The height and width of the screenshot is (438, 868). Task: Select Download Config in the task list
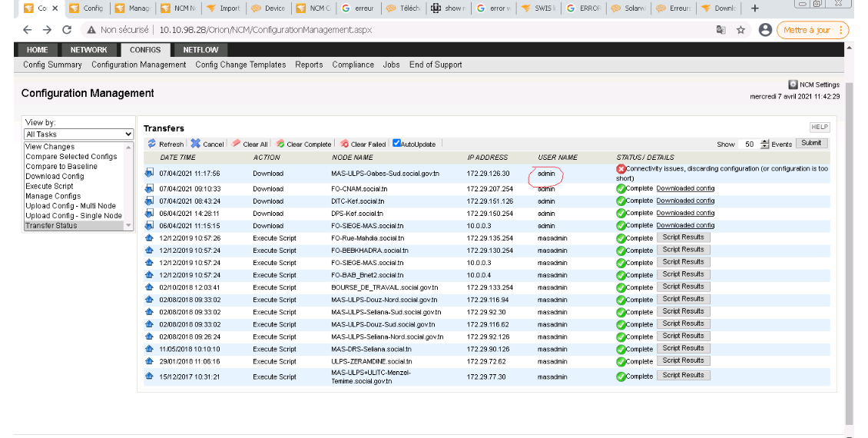coord(55,176)
